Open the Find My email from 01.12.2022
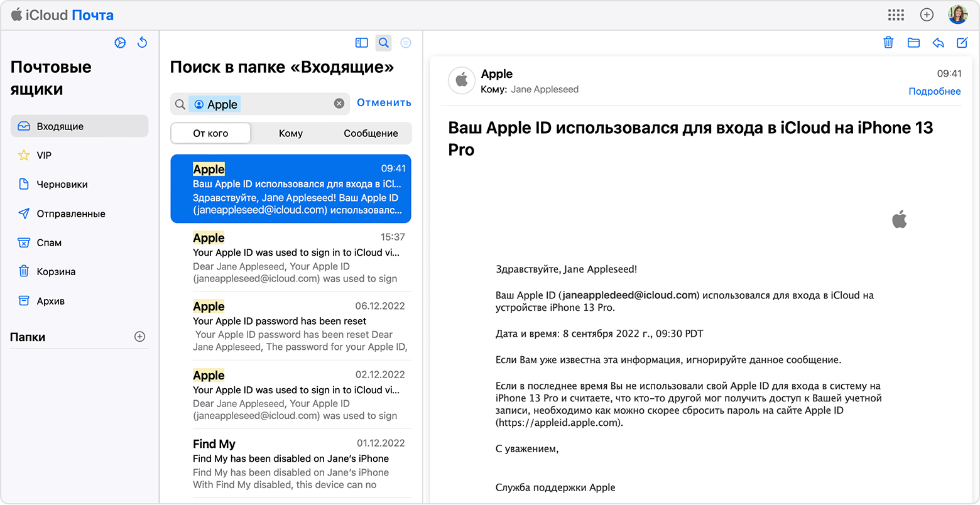 [x=291, y=464]
